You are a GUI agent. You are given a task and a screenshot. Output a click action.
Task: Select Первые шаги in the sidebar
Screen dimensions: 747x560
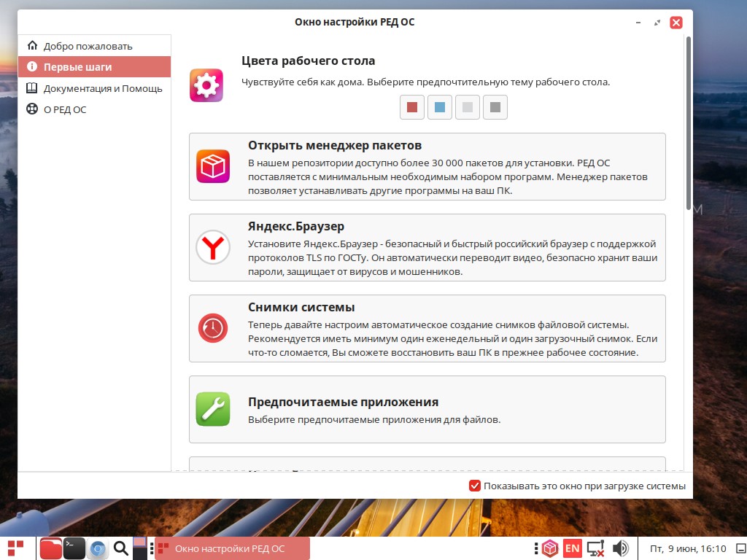94,66
